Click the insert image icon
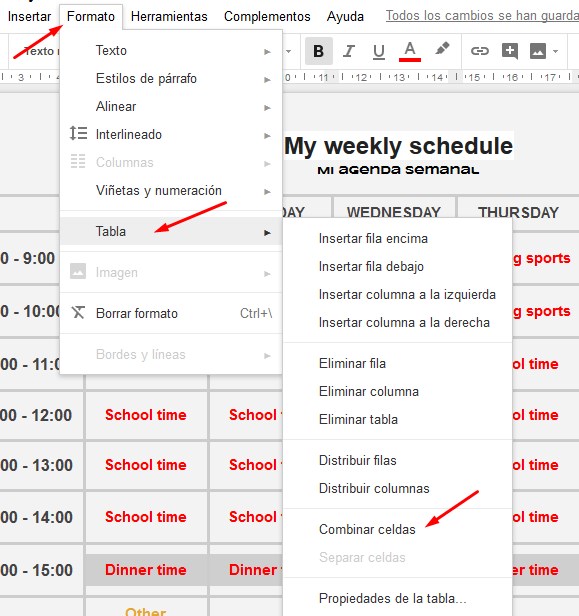The height and width of the screenshot is (616, 579). tap(538, 51)
